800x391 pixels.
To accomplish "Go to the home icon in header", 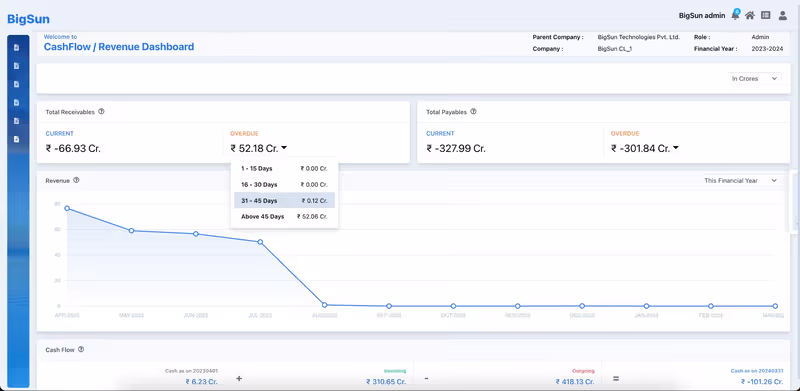I will click(750, 15).
